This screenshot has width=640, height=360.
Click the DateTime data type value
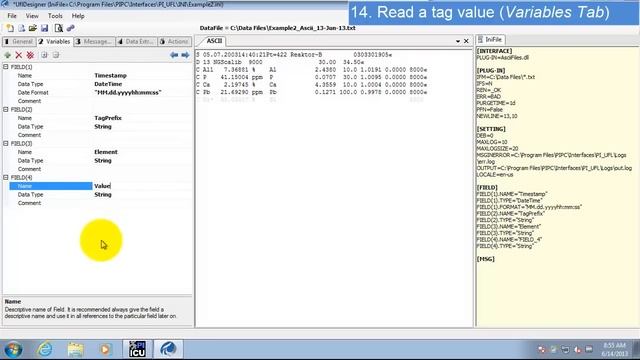[108, 84]
